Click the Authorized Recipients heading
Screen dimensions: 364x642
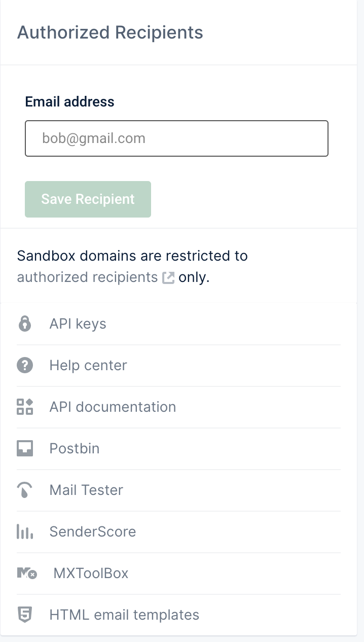tap(110, 32)
